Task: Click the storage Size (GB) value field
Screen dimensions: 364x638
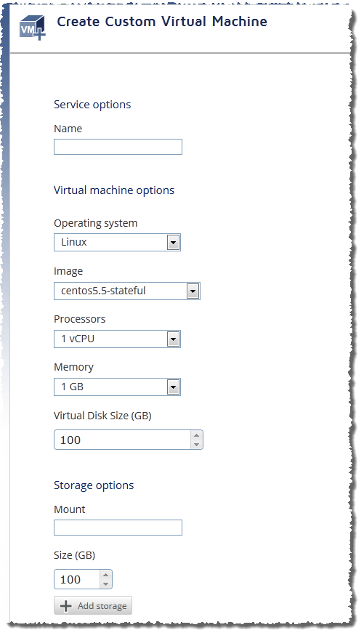Action: (x=77, y=579)
